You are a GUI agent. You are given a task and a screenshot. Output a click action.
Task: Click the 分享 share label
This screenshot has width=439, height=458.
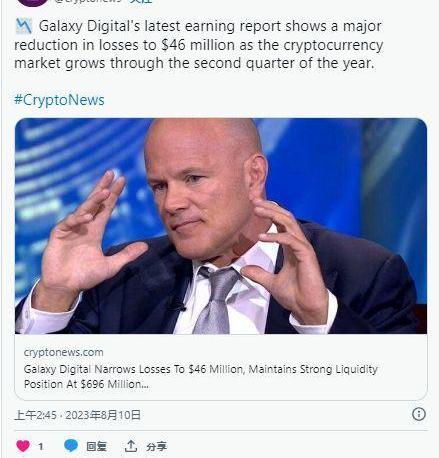pos(156,446)
